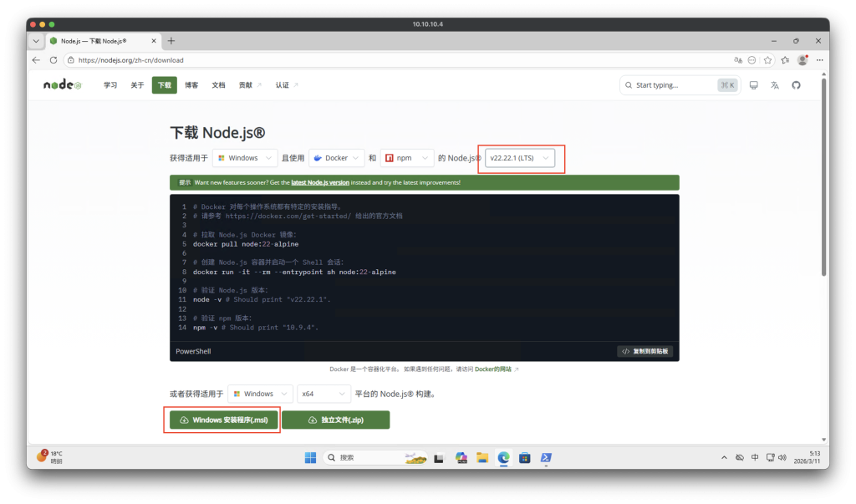
Task: Expand the x64 architecture dropdown
Action: click(x=324, y=394)
